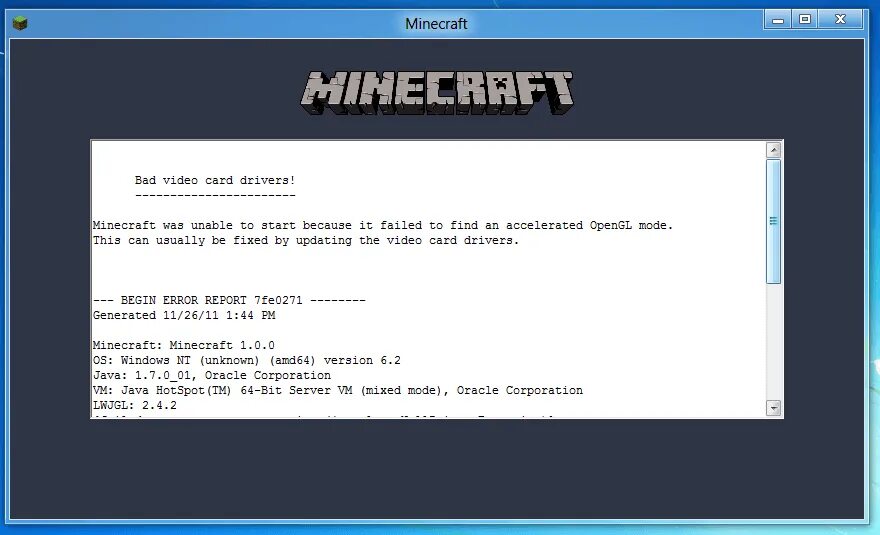This screenshot has width=880, height=535.
Task: Maximize the Minecraft window
Action: point(805,20)
